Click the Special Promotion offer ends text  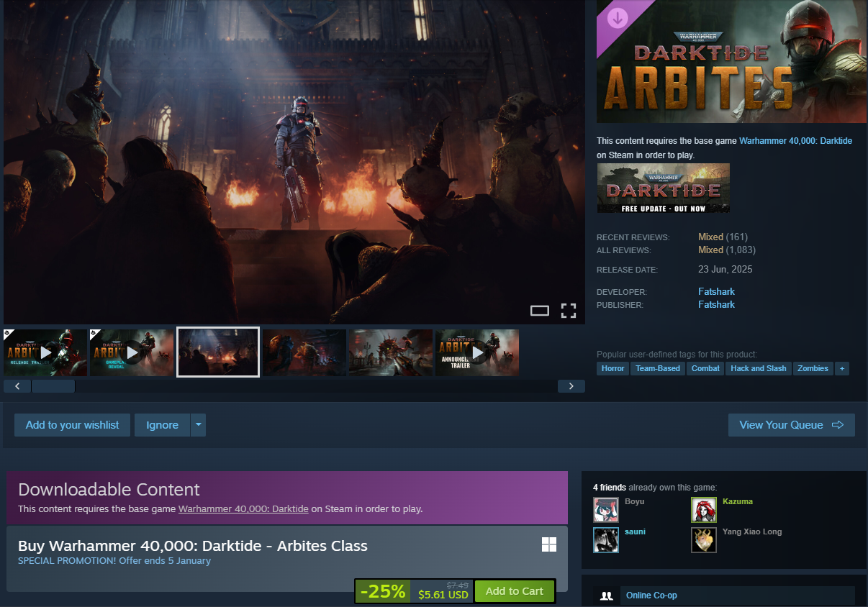(x=114, y=561)
